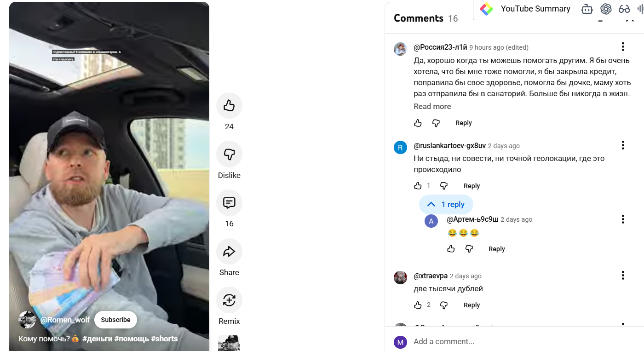The image size is (644, 351).
Task: Open options menu for @xtraevpa comment
Action: point(623,275)
